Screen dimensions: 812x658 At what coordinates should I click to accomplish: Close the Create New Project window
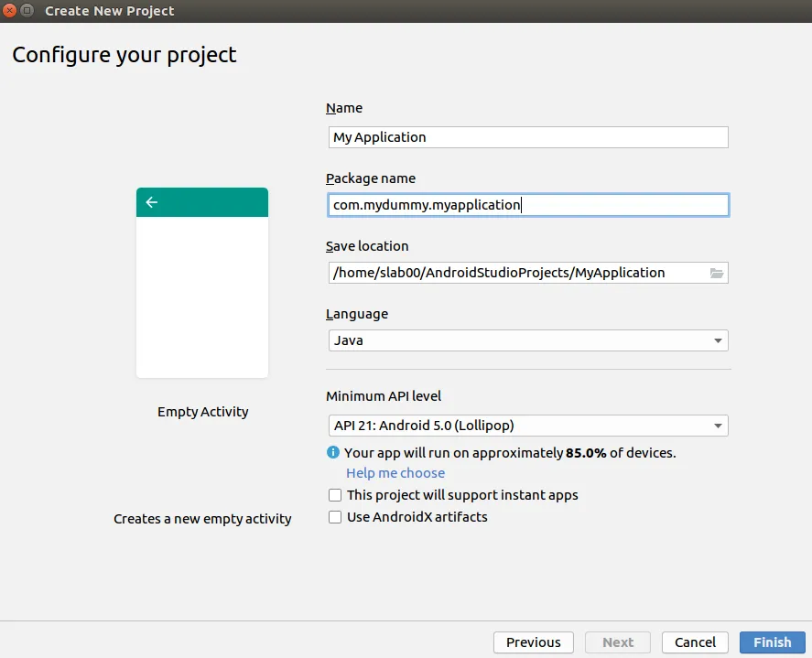10,11
